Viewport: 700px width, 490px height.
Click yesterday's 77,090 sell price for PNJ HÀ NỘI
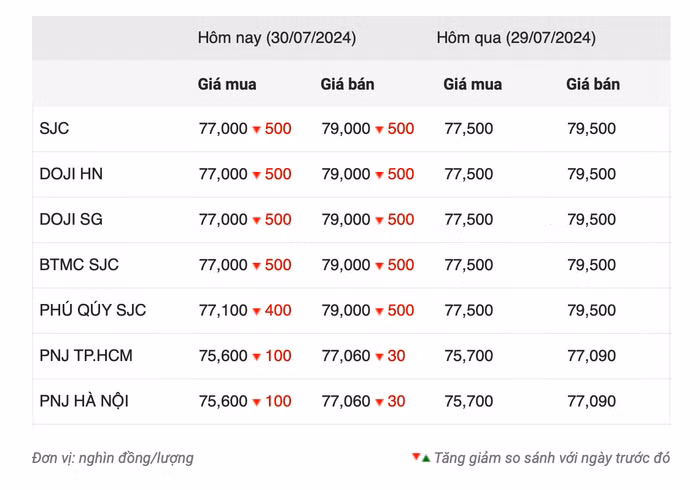pos(591,401)
